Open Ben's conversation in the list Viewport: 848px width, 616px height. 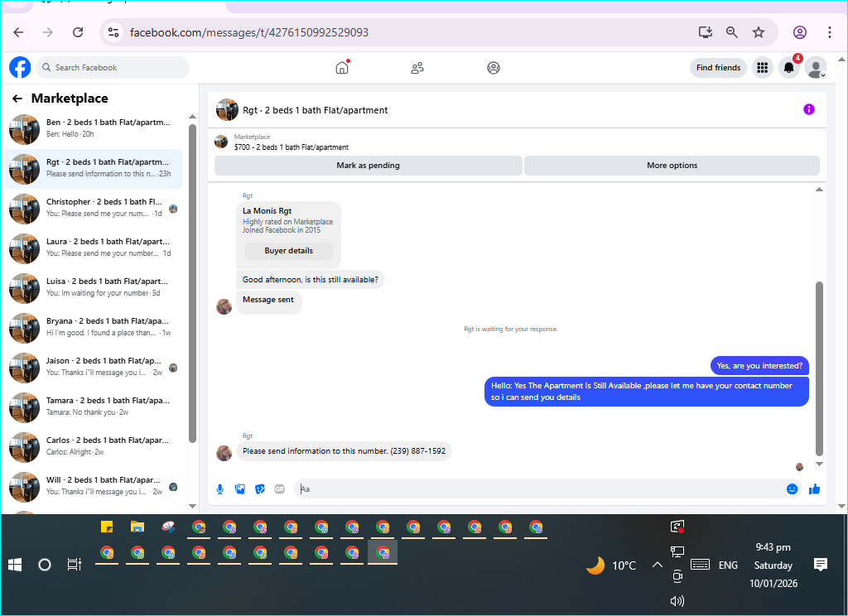pyautogui.click(x=93, y=128)
